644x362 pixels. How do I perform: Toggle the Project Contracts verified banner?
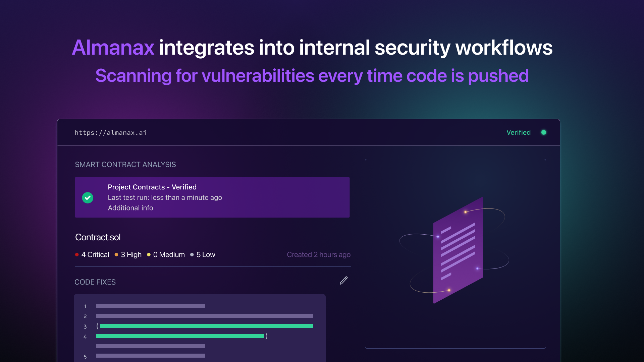[212, 197]
